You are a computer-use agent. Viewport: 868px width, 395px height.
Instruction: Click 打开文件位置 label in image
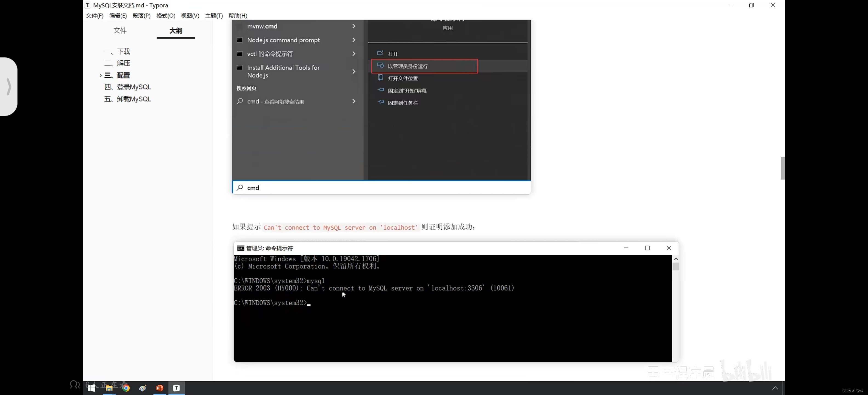point(403,78)
